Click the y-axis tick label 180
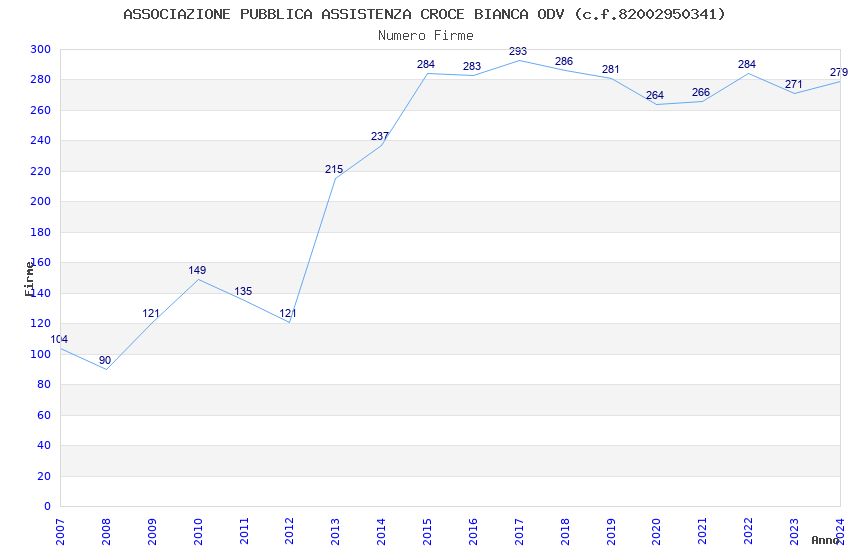Screen dimensions: 850x550 [41, 232]
